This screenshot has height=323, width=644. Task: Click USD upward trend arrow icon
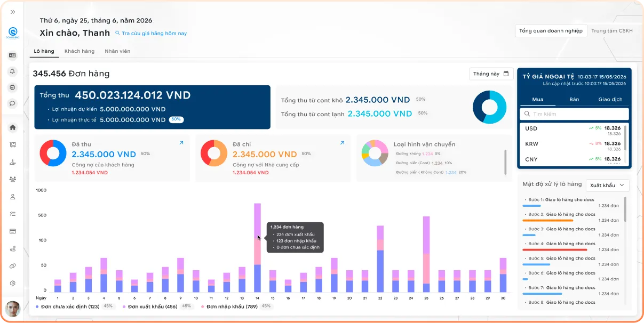pos(591,128)
